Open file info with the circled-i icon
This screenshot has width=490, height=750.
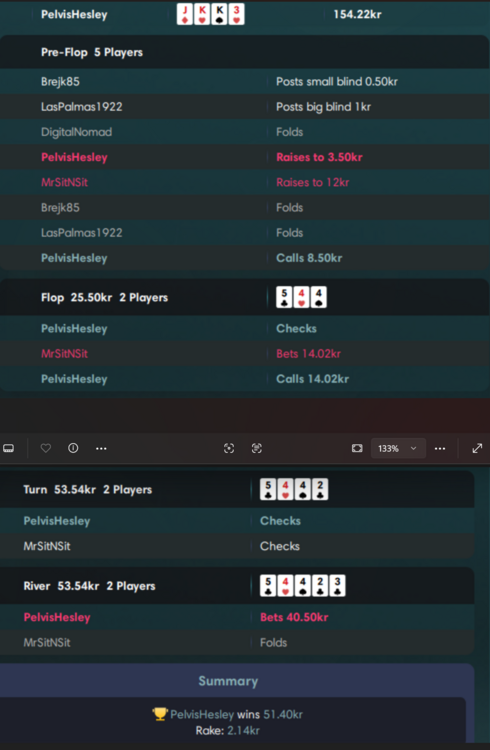click(x=73, y=448)
